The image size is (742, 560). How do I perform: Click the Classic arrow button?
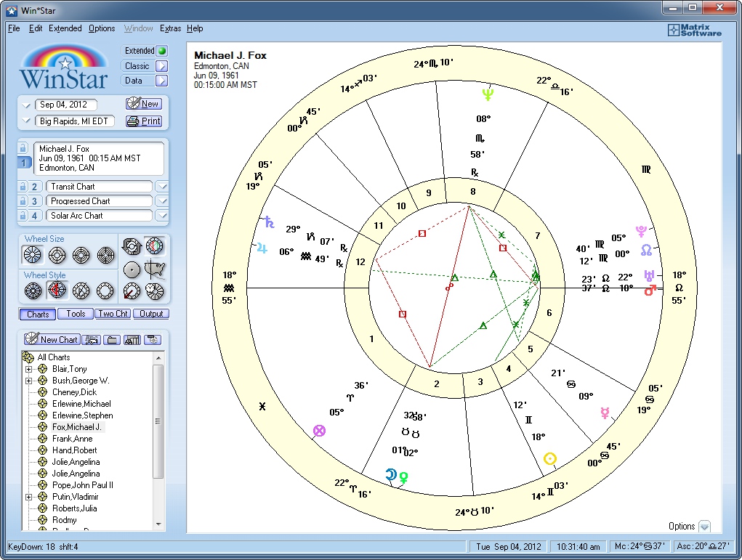pyautogui.click(x=162, y=66)
